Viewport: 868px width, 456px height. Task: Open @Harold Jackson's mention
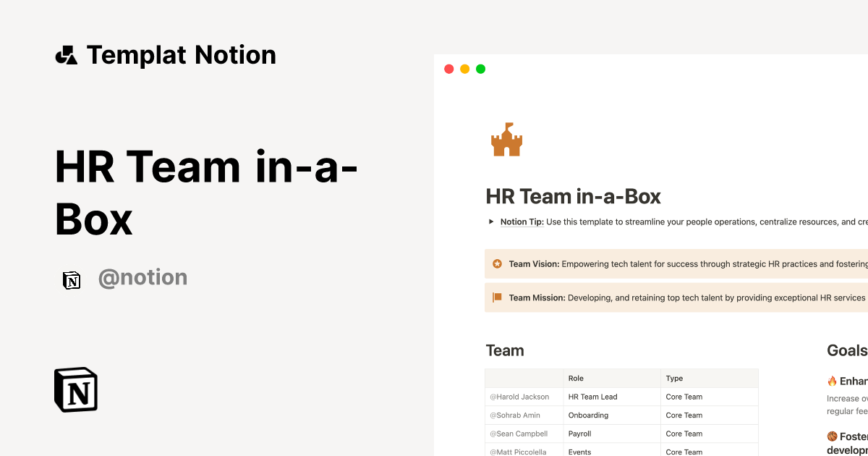519,397
